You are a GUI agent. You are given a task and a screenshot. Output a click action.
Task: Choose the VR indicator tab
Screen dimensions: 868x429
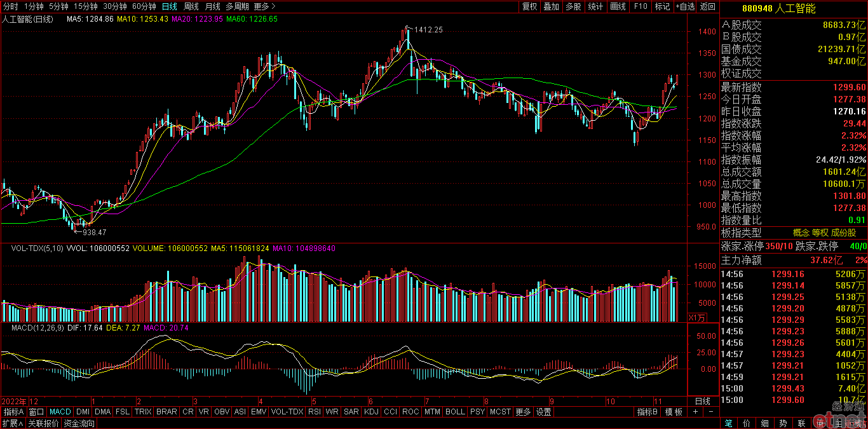[x=204, y=412]
